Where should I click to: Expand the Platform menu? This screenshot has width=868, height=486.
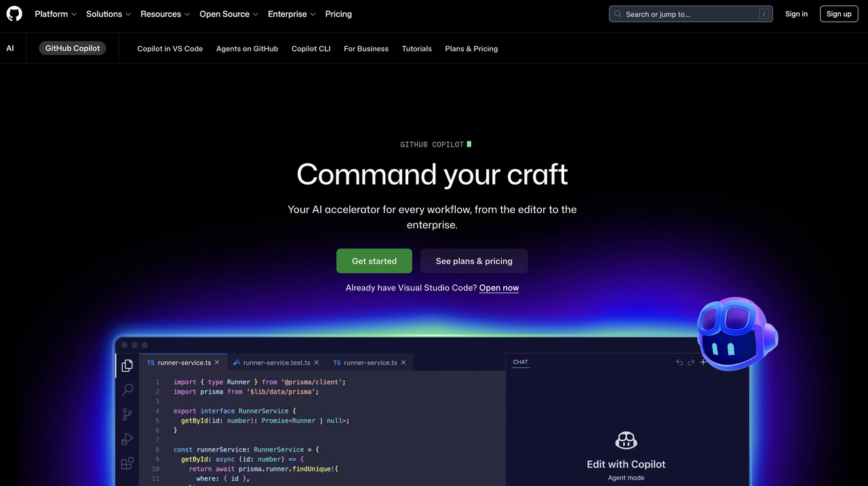click(x=56, y=14)
